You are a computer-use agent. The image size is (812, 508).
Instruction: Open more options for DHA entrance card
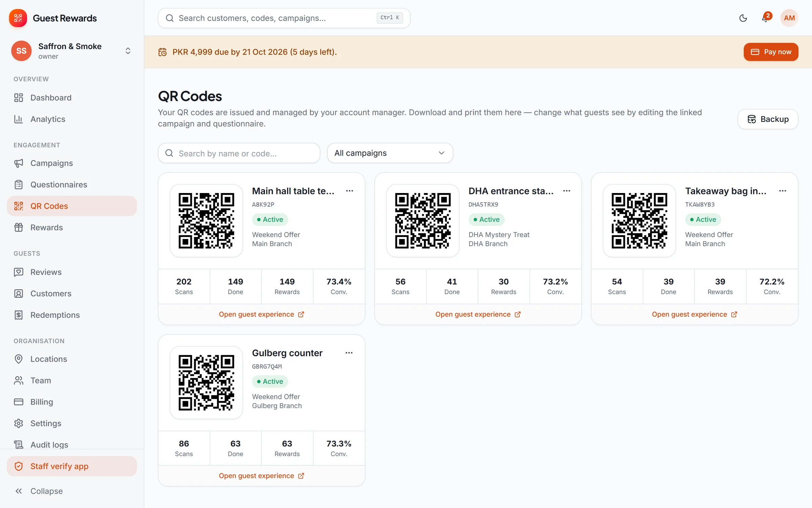(567, 191)
